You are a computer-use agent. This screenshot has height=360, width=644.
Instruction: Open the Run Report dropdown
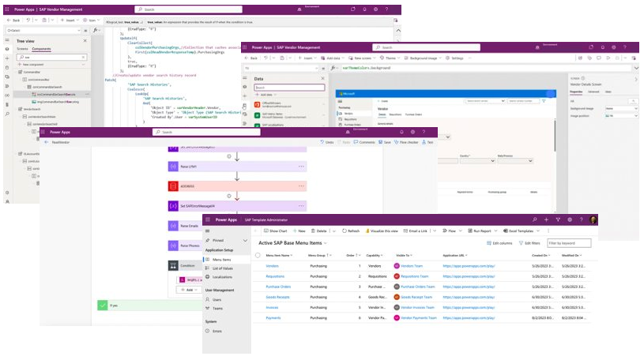(483, 231)
